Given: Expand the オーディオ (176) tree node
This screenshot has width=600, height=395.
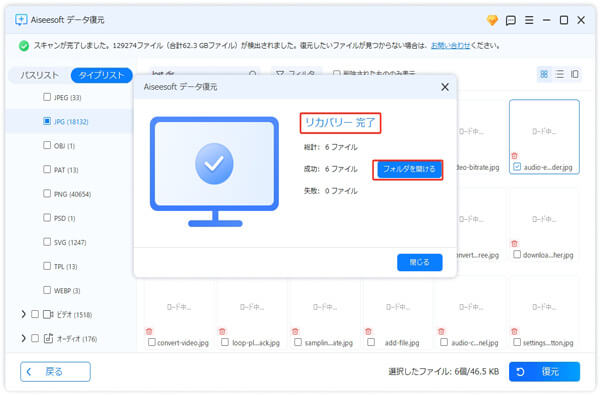Looking at the screenshot, I should (23, 338).
